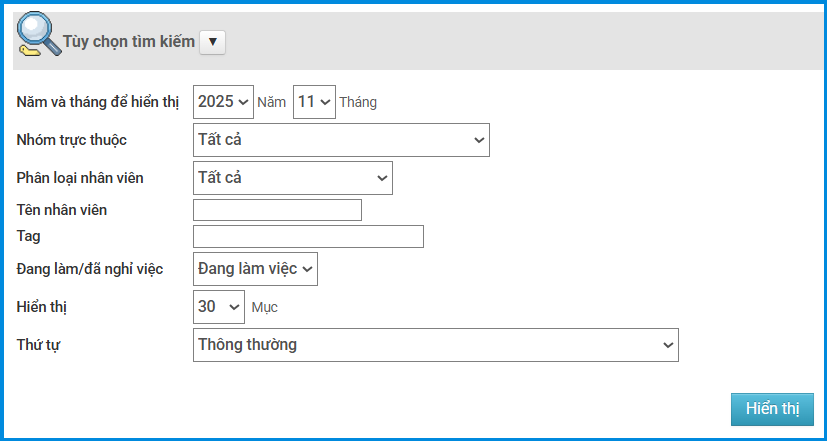Click the "Nhóm trực thuộc" label
The image size is (827, 441).
coord(72,140)
